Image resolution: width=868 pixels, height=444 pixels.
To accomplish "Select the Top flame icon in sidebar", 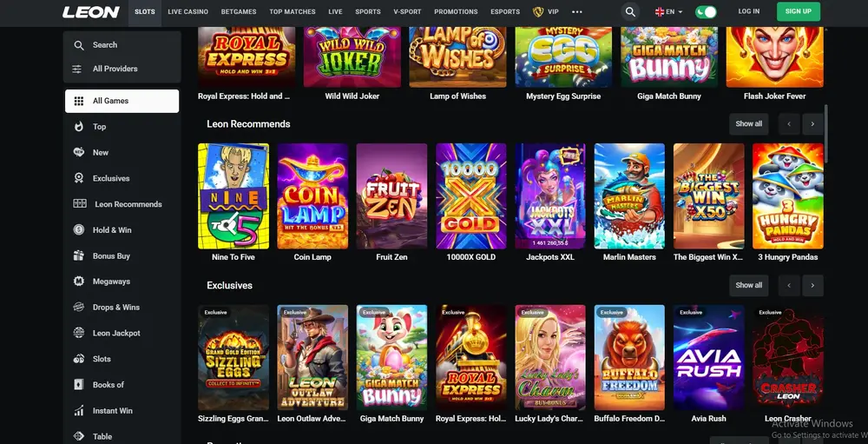I will (79, 126).
